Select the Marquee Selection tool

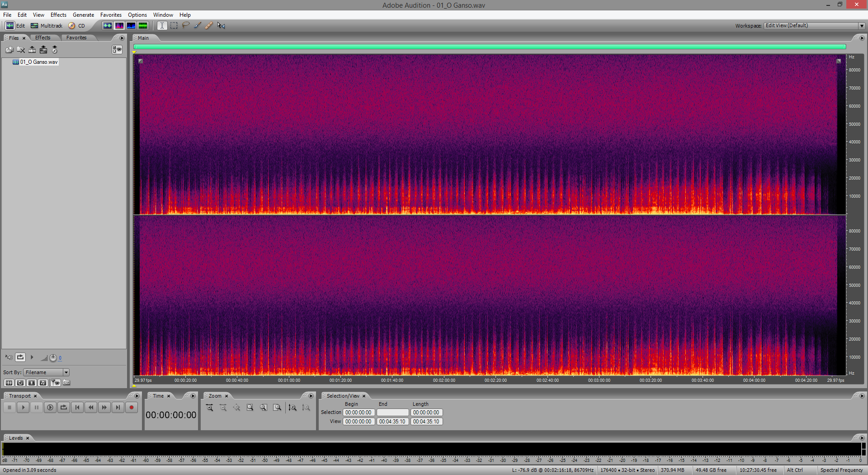point(174,25)
